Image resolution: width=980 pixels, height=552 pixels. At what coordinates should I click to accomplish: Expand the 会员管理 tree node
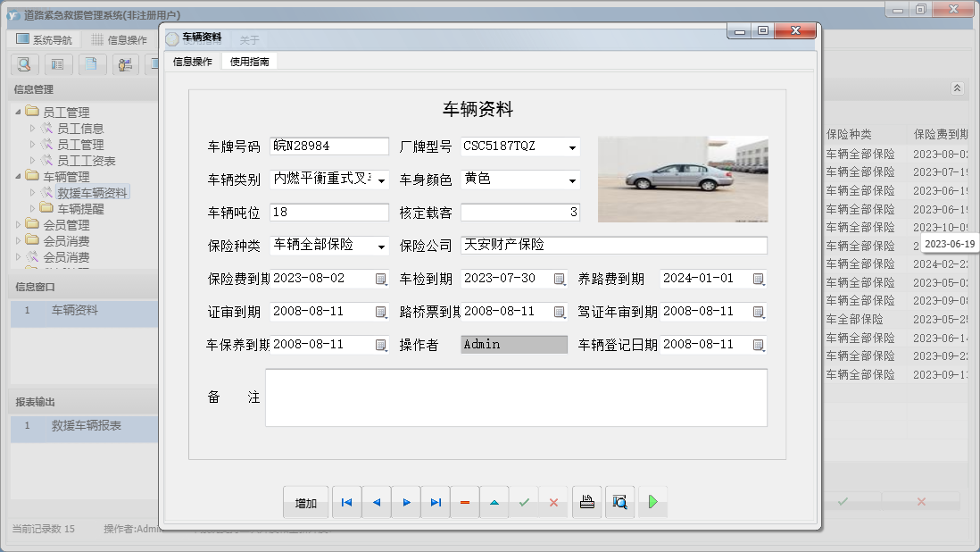[19, 224]
